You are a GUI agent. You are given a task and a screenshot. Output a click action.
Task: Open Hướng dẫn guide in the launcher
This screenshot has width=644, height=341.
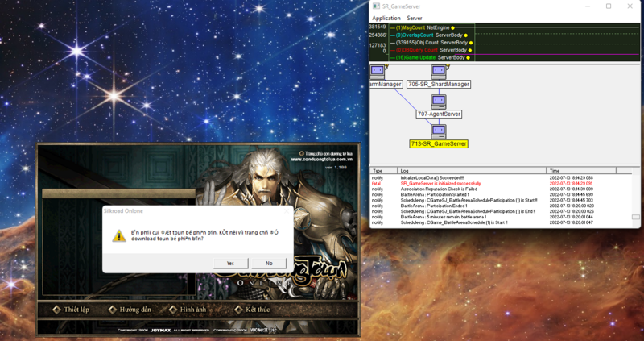tap(135, 310)
